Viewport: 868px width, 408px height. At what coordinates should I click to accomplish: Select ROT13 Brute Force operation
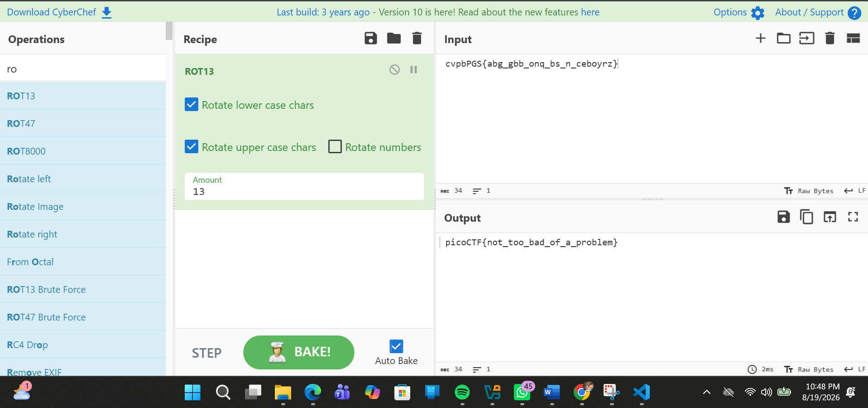click(x=83, y=289)
